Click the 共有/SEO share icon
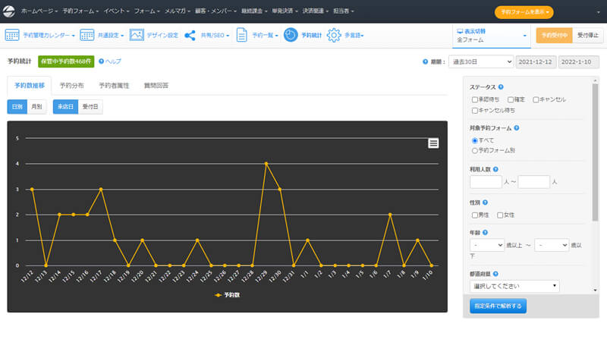Screen dimensions: 607x364 coord(190,35)
